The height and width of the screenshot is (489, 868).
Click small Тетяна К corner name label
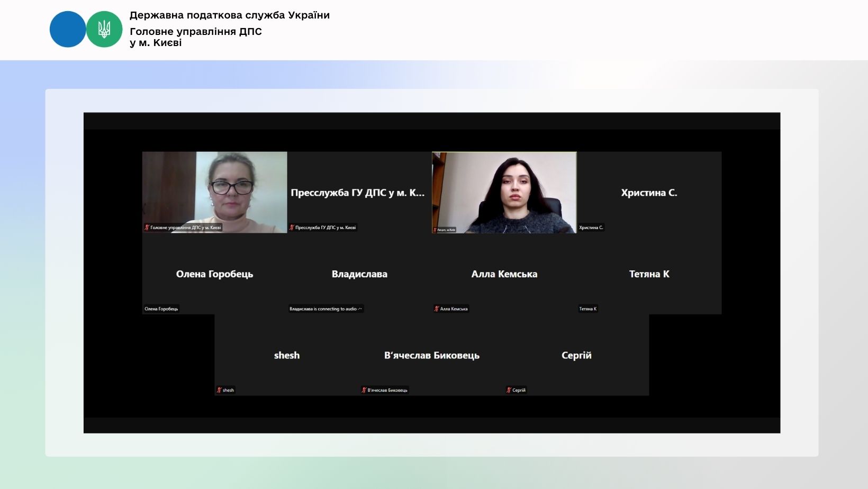tap(587, 309)
